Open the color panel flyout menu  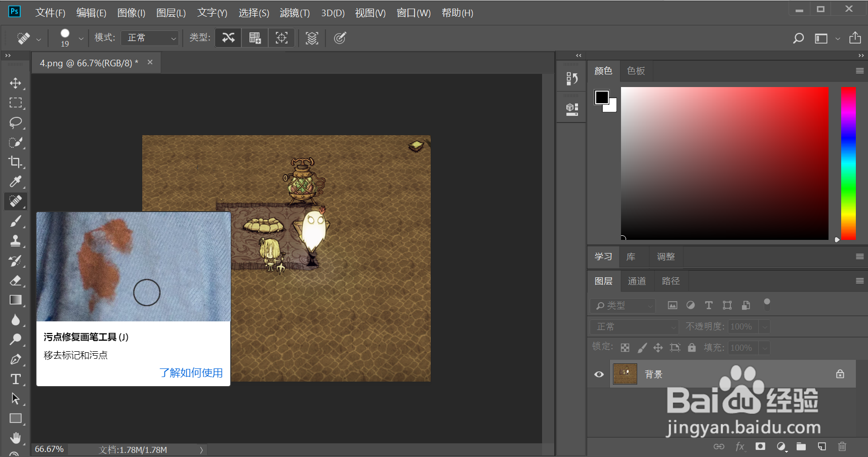tap(859, 71)
